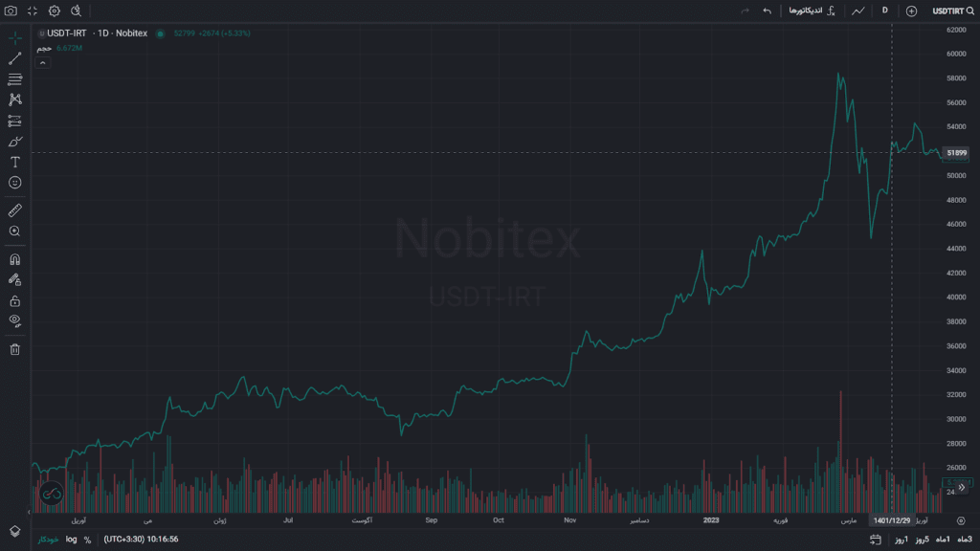This screenshot has width=980, height=551.
Task: Open the chart type style dropdown
Action: pos(858,11)
